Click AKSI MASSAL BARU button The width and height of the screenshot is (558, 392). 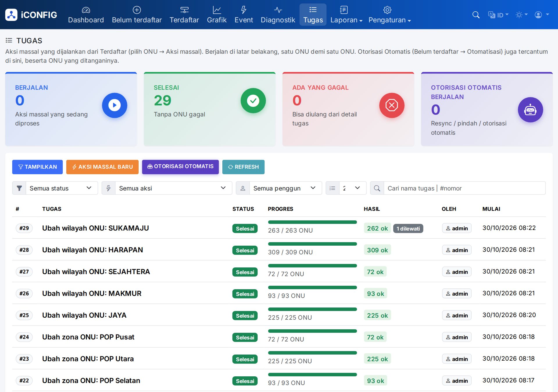(102, 167)
